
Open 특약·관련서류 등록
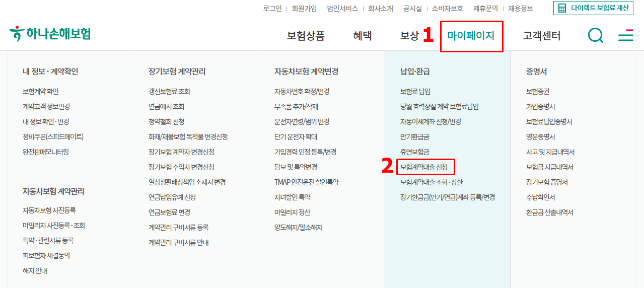point(48,241)
